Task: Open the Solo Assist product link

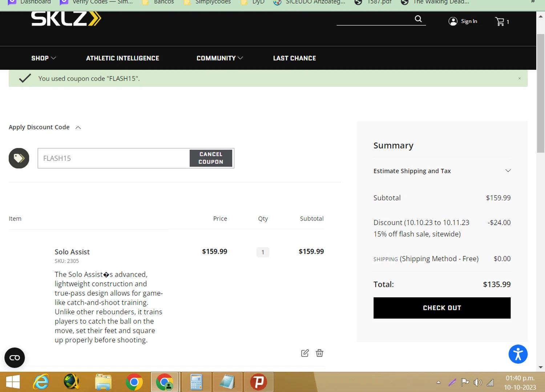Action: click(72, 252)
